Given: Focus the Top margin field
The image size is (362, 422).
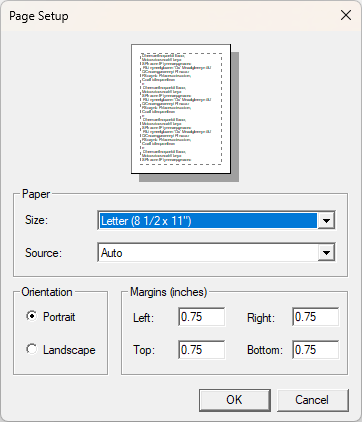Looking at the screenshot, I should (x=201, y=350).
